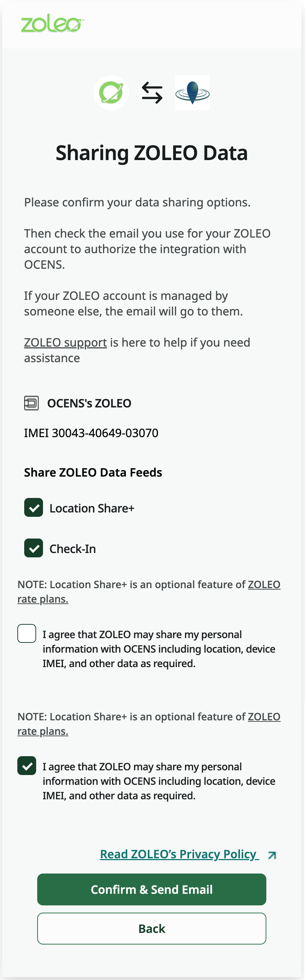Uncheck the second checked agreement checkbox
This screenshot has width=305, height=980.
pyautogui.click(x=27, y=766)
